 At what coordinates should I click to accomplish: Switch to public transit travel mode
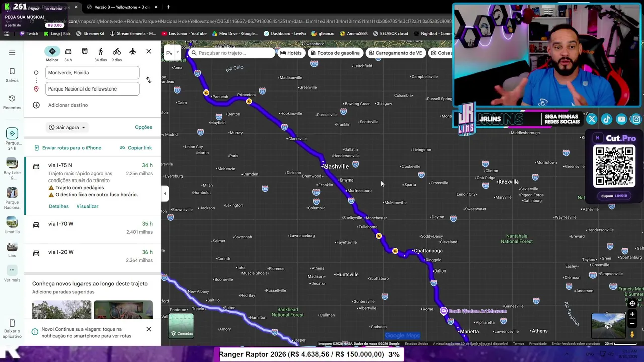point(85,51)
